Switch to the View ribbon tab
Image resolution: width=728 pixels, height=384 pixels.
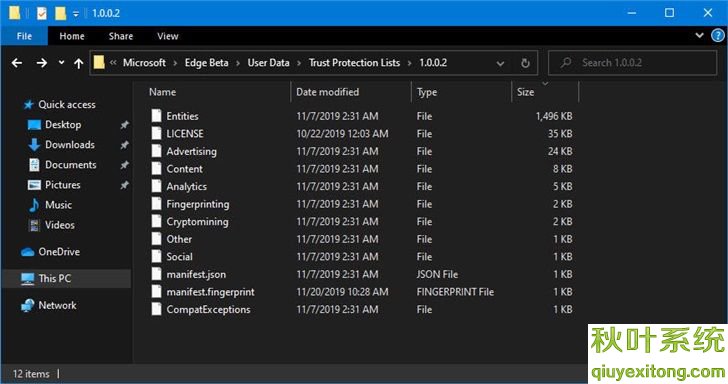tap(168, 36)
